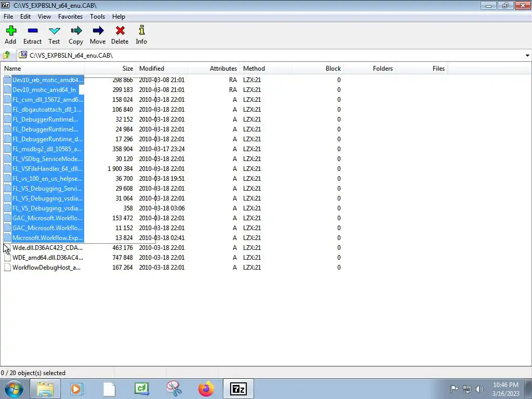532x399 pixels.
Task: Sort by Block column header
Action: 317,69
